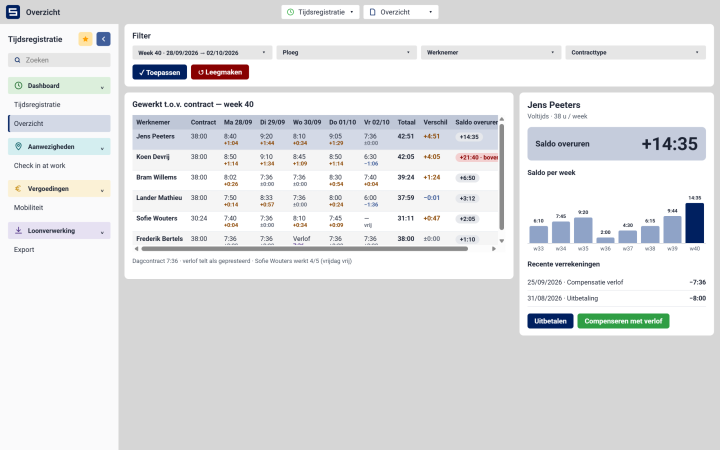This screenshot has height=450, width=720.
Task: Collapse sidebar with the arrow icon button
Action: (x=103, y=39)
